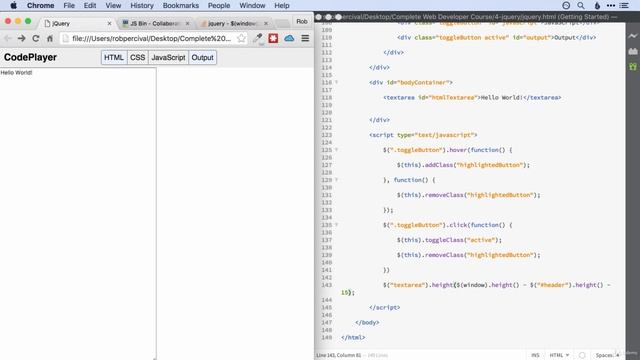Click the </html> tag on line 149

pyautogui.click(x=353, y=338)
